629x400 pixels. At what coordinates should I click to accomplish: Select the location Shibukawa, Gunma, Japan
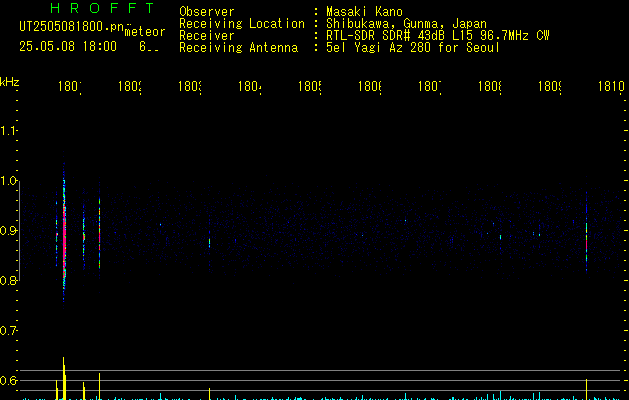(x=406, y=24)
